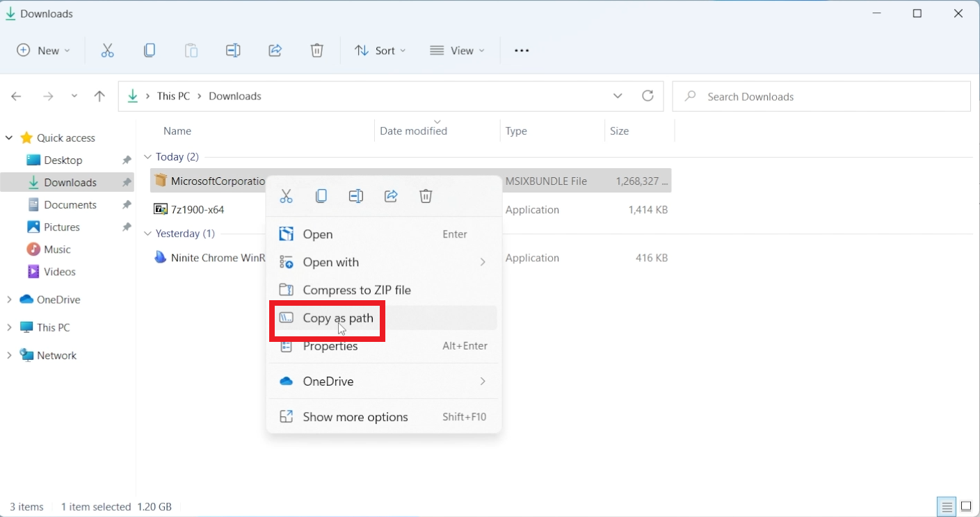Click the Copy toolbar icon
The width and height of the screenshot is (980, 517).
tap(149, 50)
